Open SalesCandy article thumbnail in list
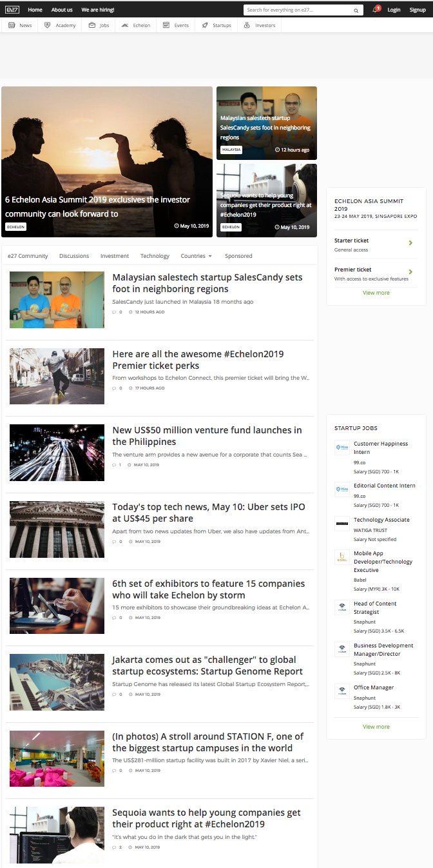The image size is (433, 868). click(57, 300)
